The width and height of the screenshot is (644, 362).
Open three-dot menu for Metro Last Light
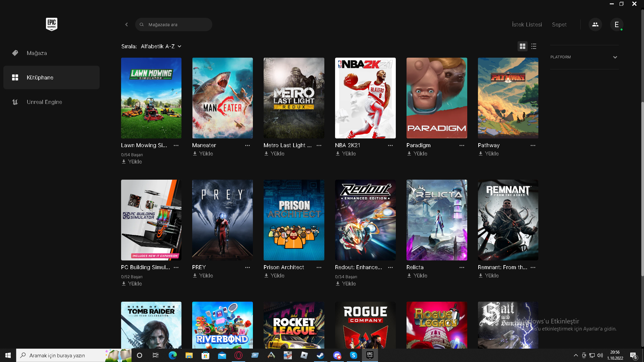[x=319, y=145]
